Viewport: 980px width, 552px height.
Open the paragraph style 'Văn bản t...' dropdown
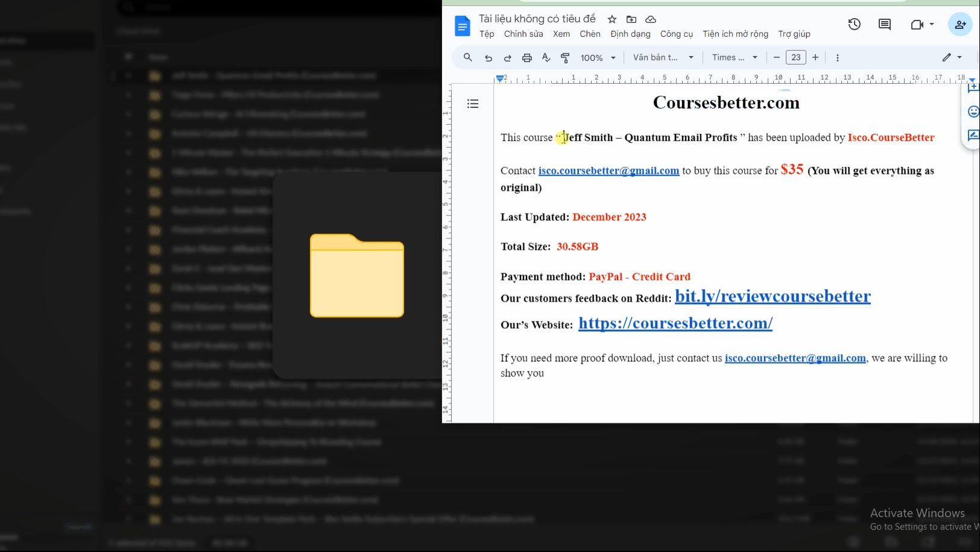(663, 57)
